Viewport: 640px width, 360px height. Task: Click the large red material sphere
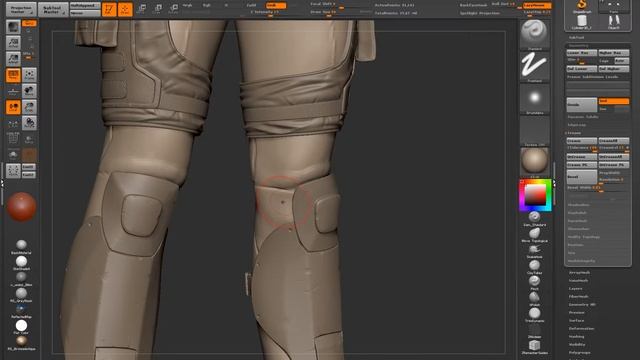pyautogui.click(x=21, y=207)
